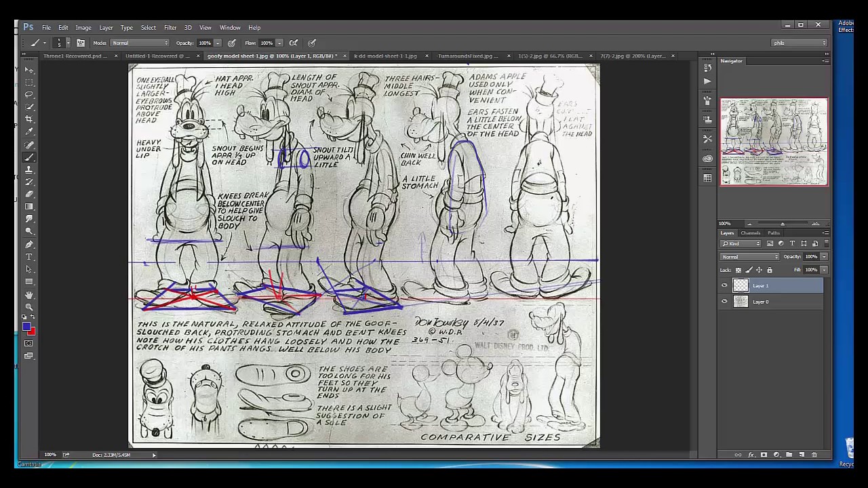This screenshot has height=488, width=868.
Task: Filter layers by adjustment layers icon
Action: point(781,243)
